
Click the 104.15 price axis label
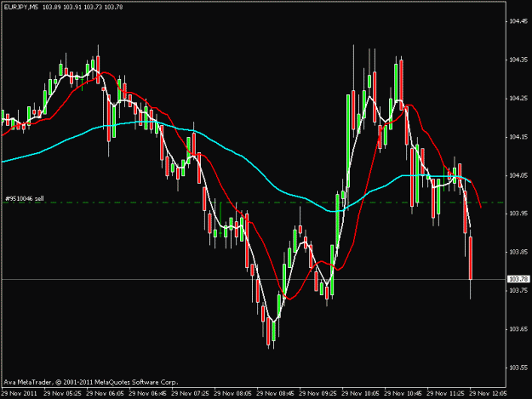tap(518, 137)
